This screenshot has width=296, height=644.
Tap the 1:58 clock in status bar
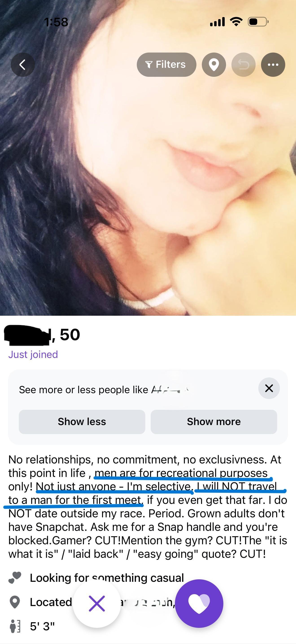tap(56, 22)
